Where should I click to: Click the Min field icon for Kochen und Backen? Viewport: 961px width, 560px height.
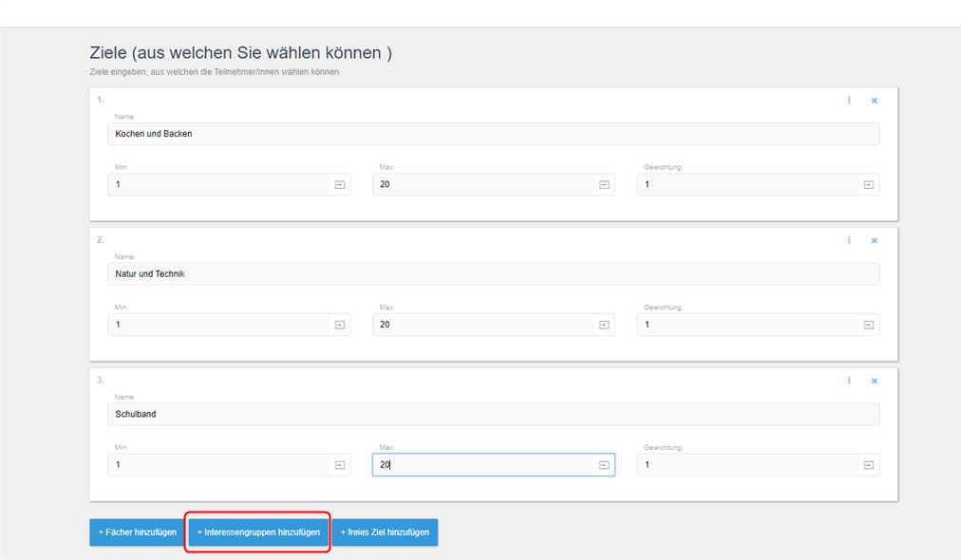click(x=340, y=184)
